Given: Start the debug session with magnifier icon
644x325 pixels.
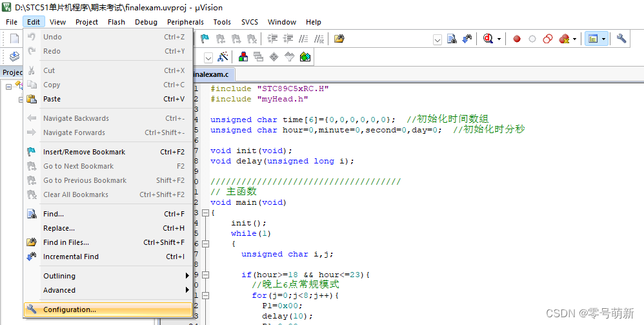Looking at the screenshot, I should click(x=488, y=39).
